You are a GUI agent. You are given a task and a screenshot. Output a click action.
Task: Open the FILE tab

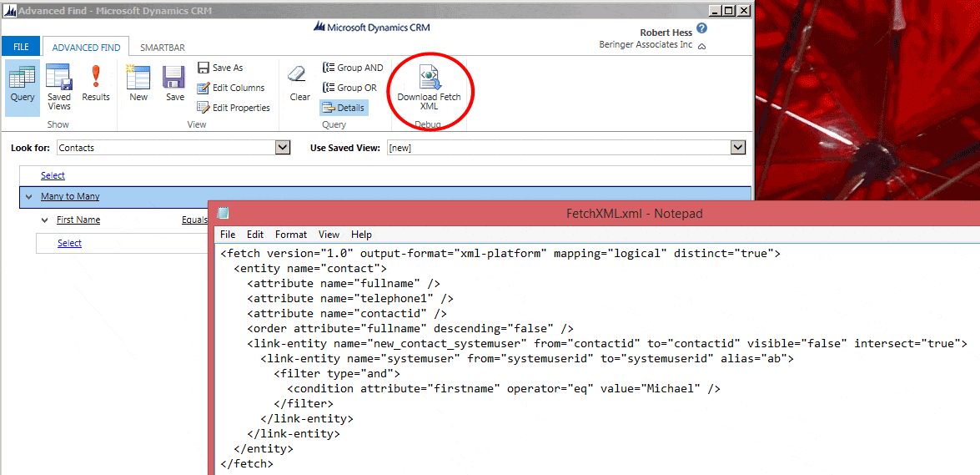coord(21,47)
